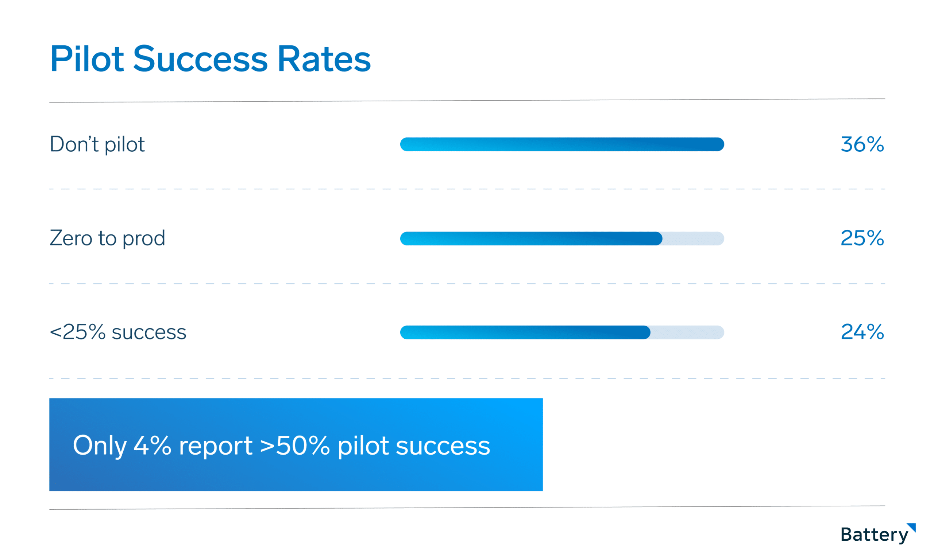Click the filled part of <25% success bar
The height and width of the screenshot is (560, 934).
pyautogui.click(x=525, y=332)
